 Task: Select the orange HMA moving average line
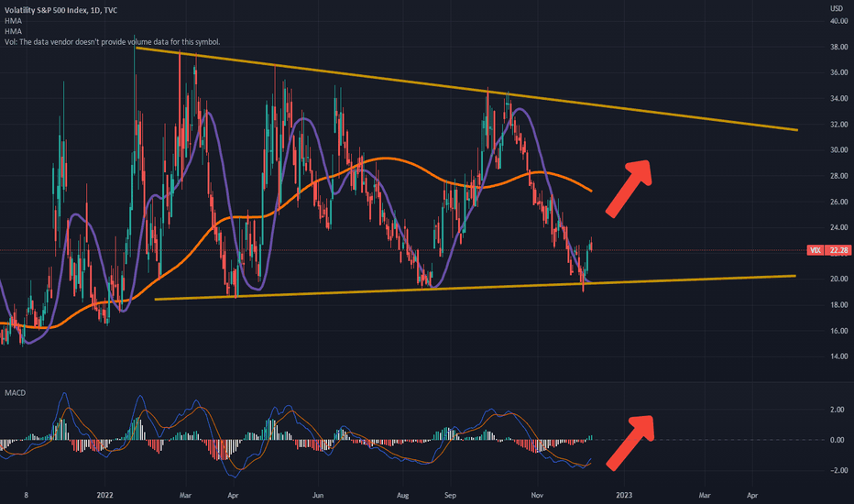tap(385, 159)
